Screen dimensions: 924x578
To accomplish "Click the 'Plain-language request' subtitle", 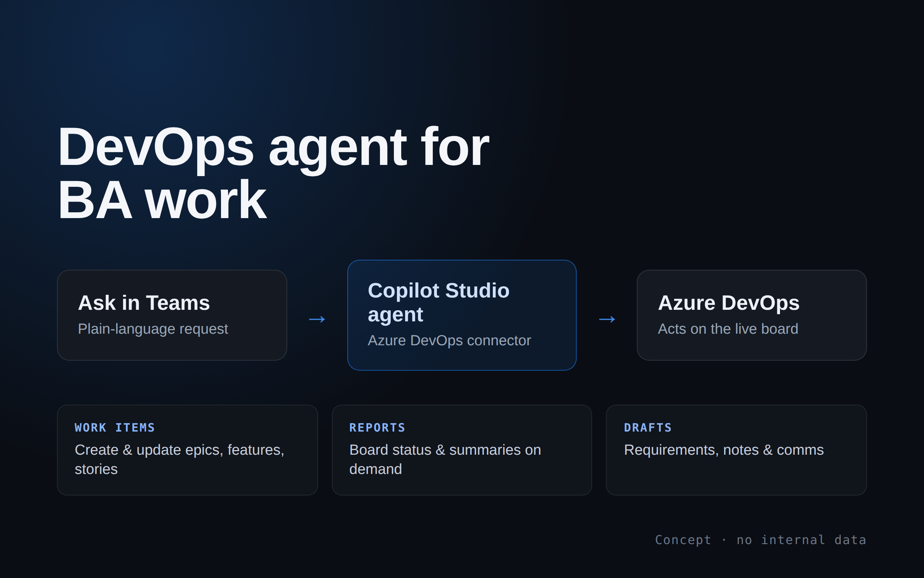I will pos(153,329).
